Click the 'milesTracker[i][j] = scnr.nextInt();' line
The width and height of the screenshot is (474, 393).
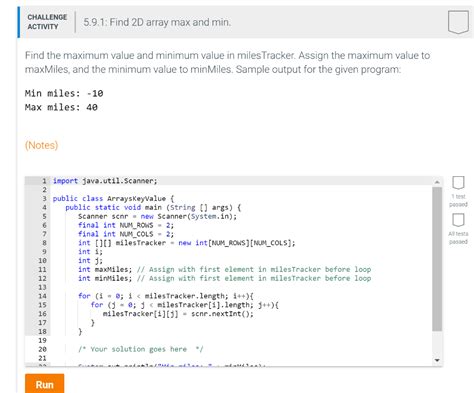(178, 314)
